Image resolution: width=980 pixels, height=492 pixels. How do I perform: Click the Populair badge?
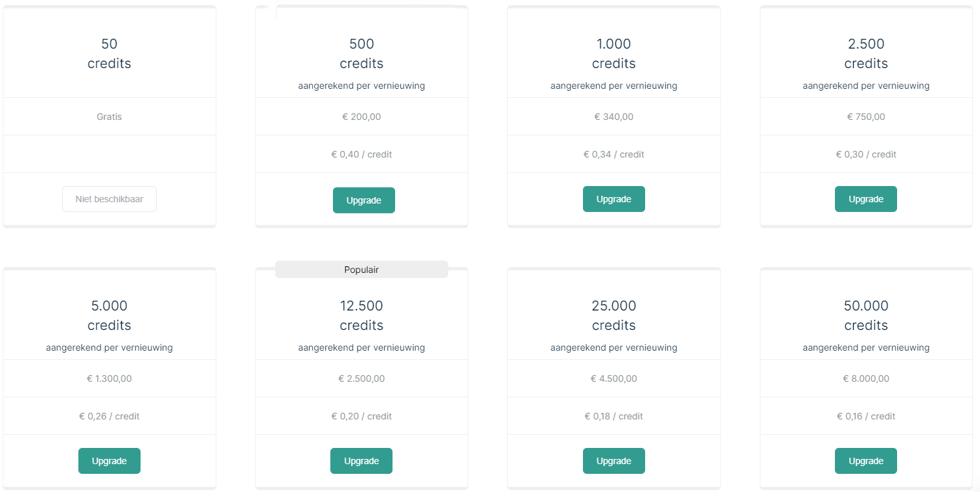pyautogui.click(x=361, y=270)
